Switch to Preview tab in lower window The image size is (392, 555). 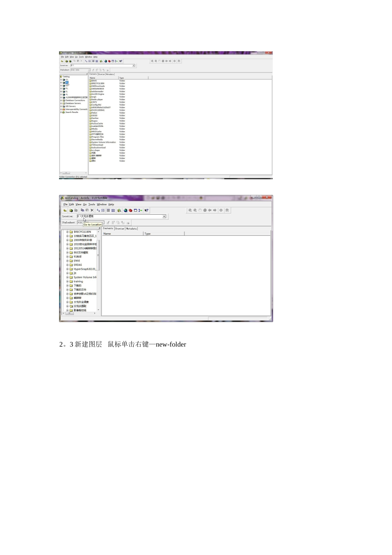point(120,228)
